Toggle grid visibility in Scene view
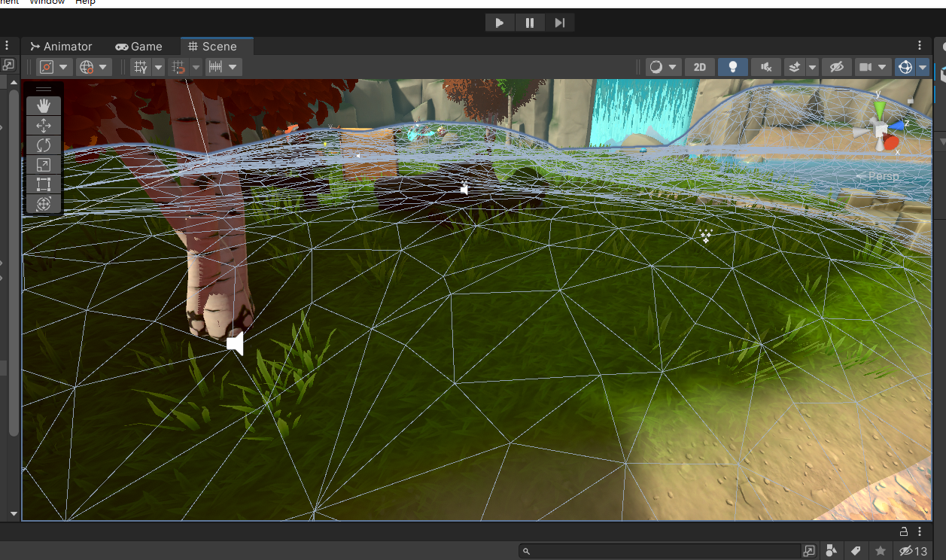The width and height of the screenshot is (946, 560). coord(141,67)
